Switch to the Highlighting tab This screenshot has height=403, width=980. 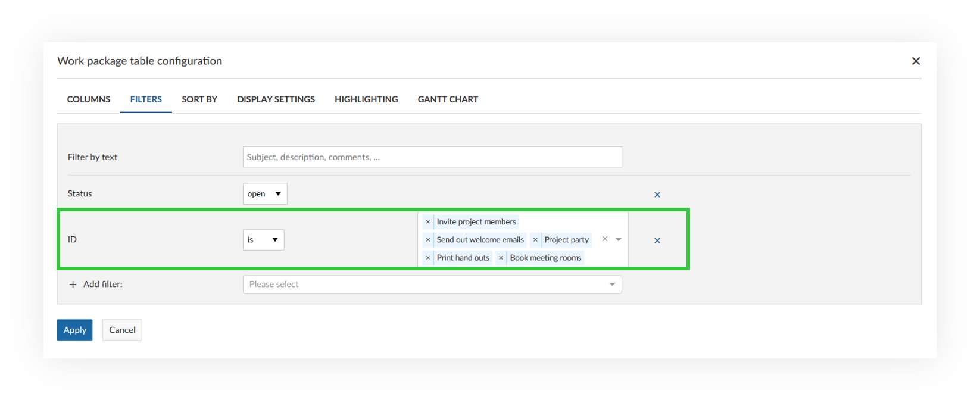pyautogui.click(x=366, y=99)
